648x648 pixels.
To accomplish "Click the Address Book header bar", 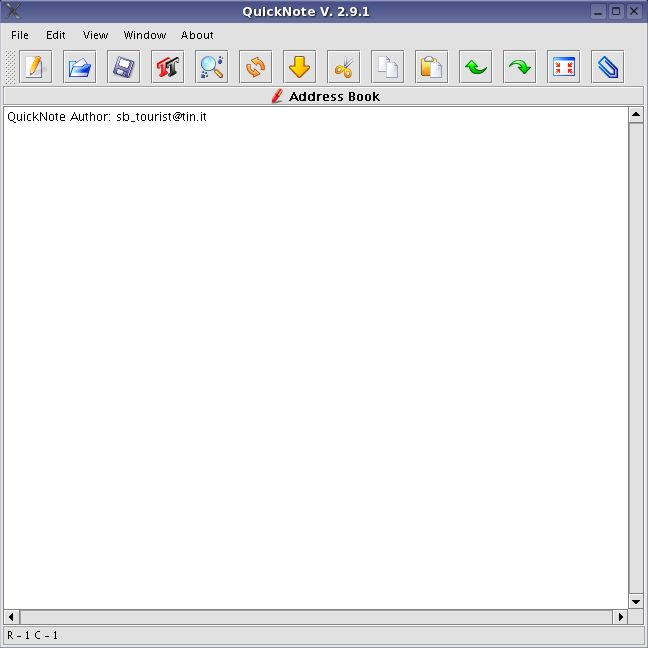I will (x=324, y=96).
